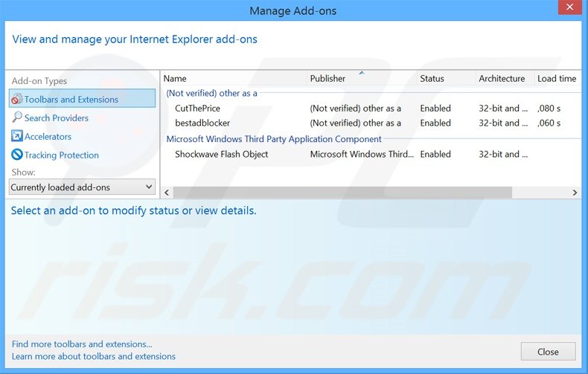
Task: Click publisher cell of CutThePrice row
Action: tap(355, 109)
